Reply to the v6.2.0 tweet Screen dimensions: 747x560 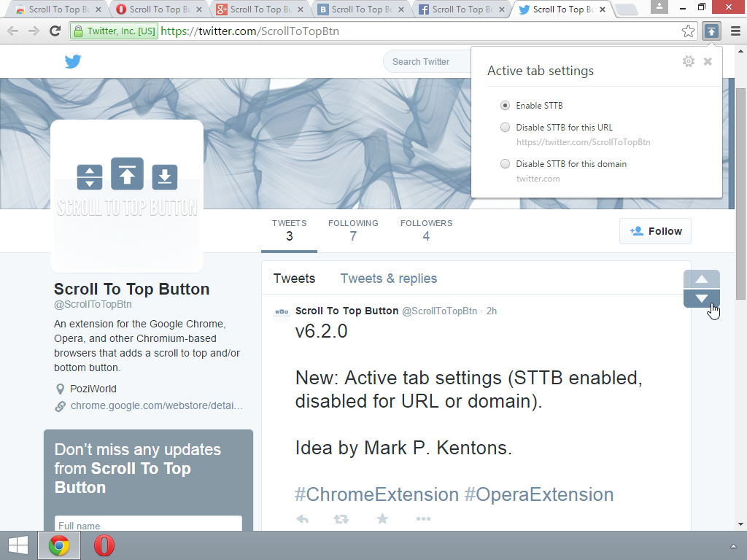[303, 518]
